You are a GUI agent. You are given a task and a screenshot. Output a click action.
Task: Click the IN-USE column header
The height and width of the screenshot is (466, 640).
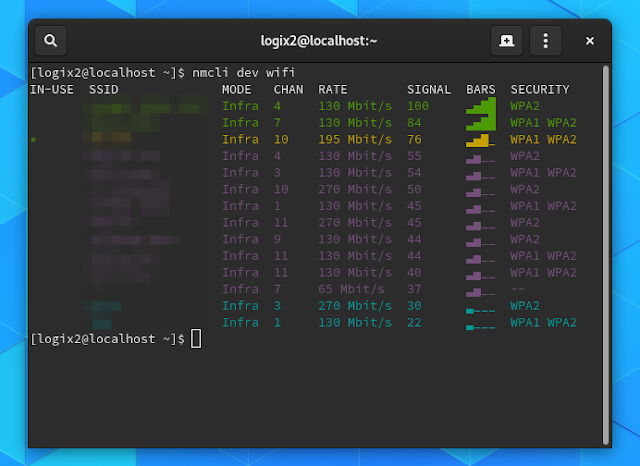(52, 89)
